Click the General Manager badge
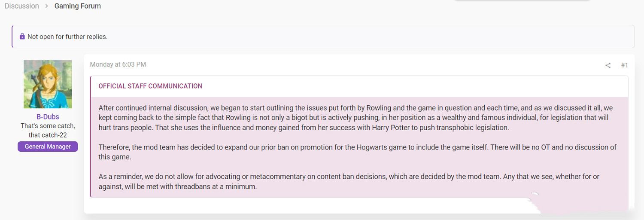 click(x=48, y=147)
